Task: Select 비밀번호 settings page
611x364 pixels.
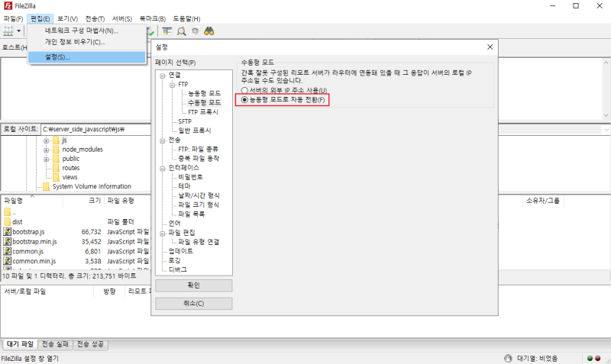Action: (190, 177)
